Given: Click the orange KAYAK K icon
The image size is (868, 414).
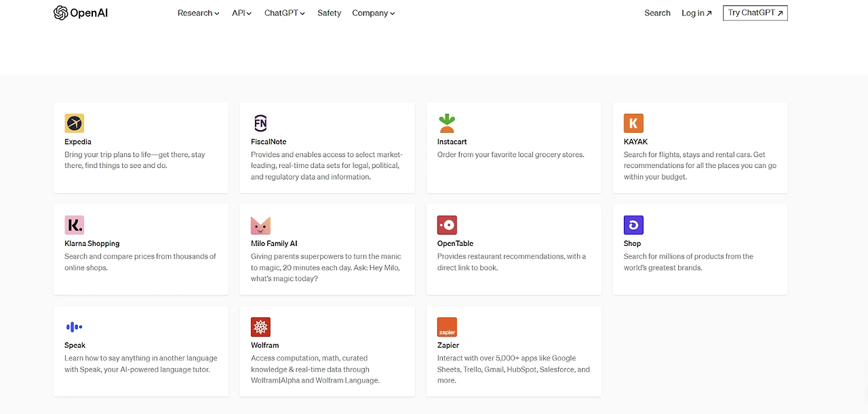Looking at the screenshot, I should 633,123.
